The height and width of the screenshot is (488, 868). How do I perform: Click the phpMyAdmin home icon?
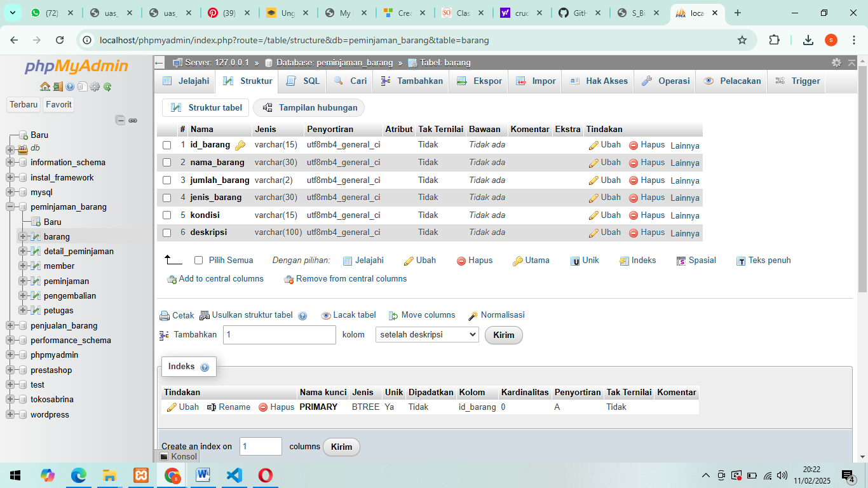(x=44, y=87)
